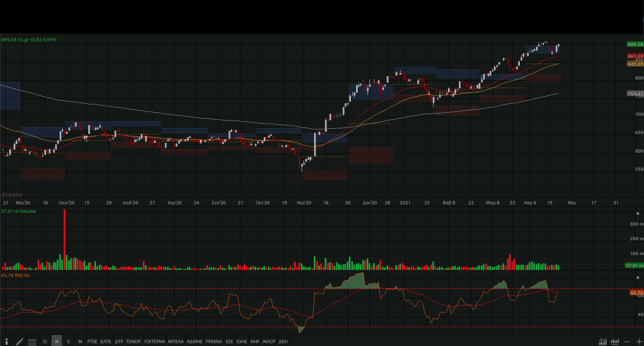Zoom in with the plus icon

[x=639, y=342]
